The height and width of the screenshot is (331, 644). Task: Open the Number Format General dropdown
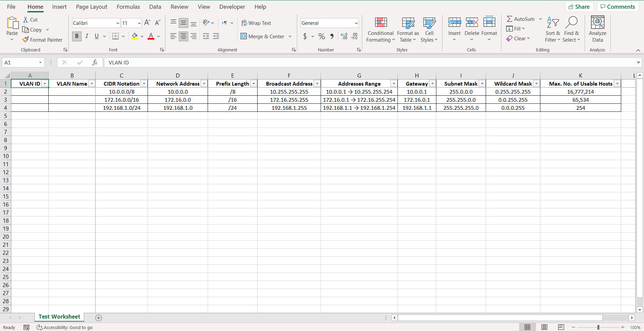tap(356, 23)
